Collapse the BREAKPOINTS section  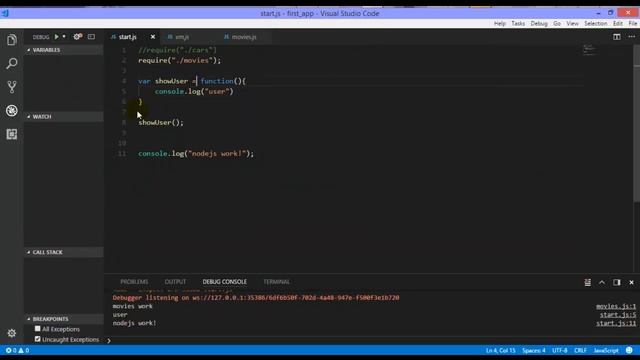point(64,319)
